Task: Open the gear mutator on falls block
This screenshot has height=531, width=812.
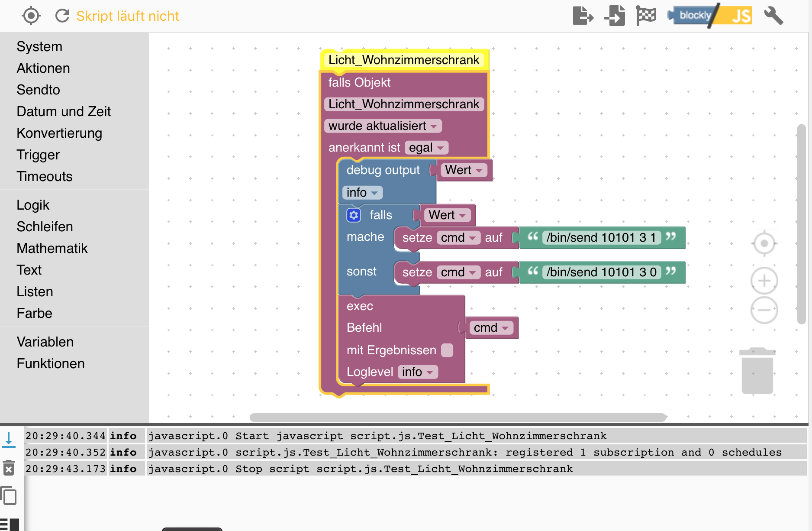Action: click(354, 215)
